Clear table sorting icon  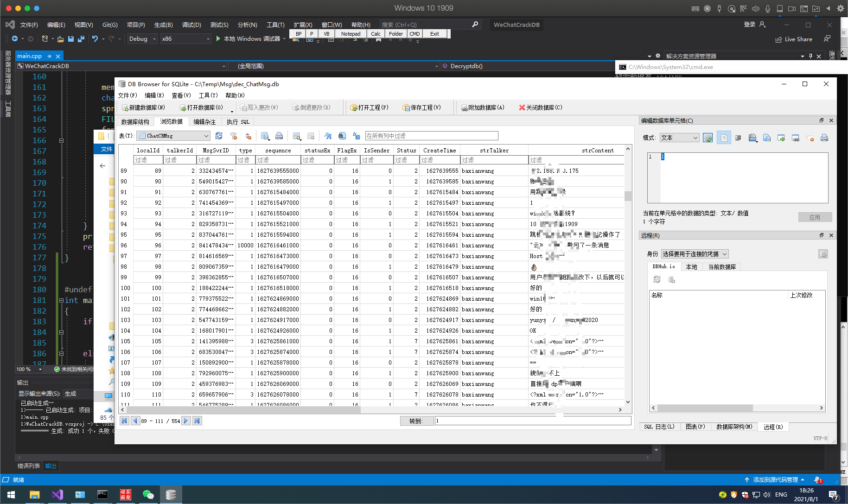point(248,136)
